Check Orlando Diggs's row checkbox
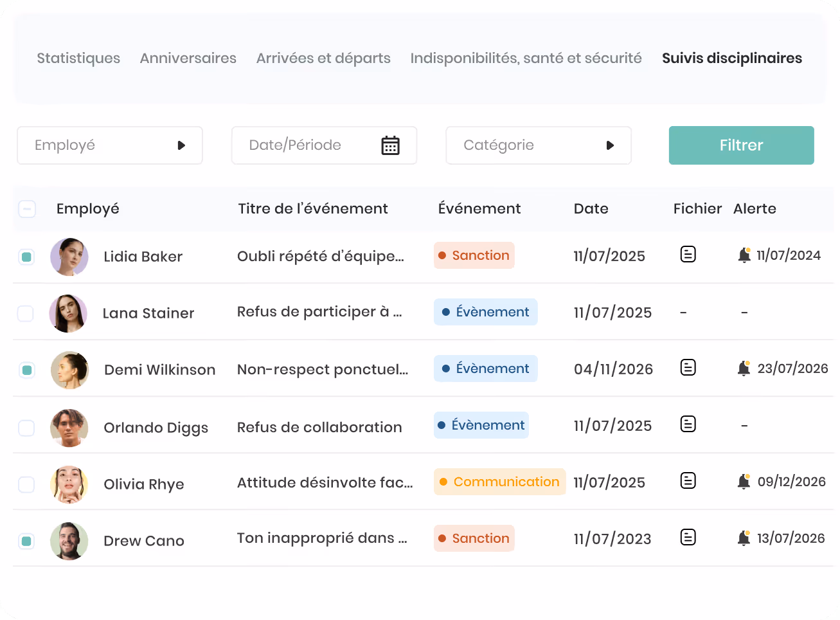 pyautogui.click(x=26, y=428)
